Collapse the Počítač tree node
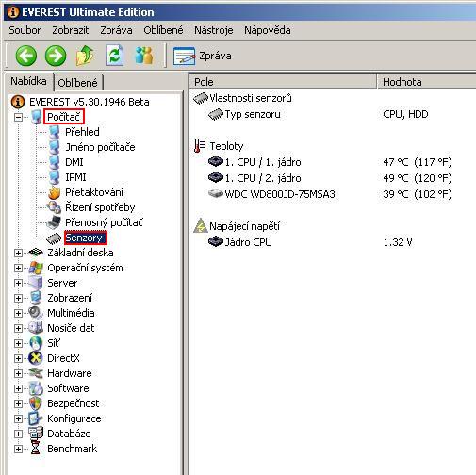476x475 pixels. (18, 117)
